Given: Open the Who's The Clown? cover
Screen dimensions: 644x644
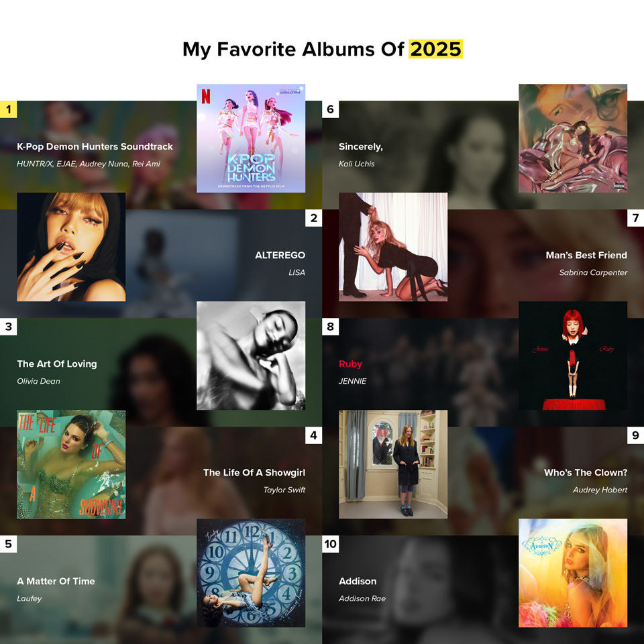Looking at the screenshot, I should point(393,464).
